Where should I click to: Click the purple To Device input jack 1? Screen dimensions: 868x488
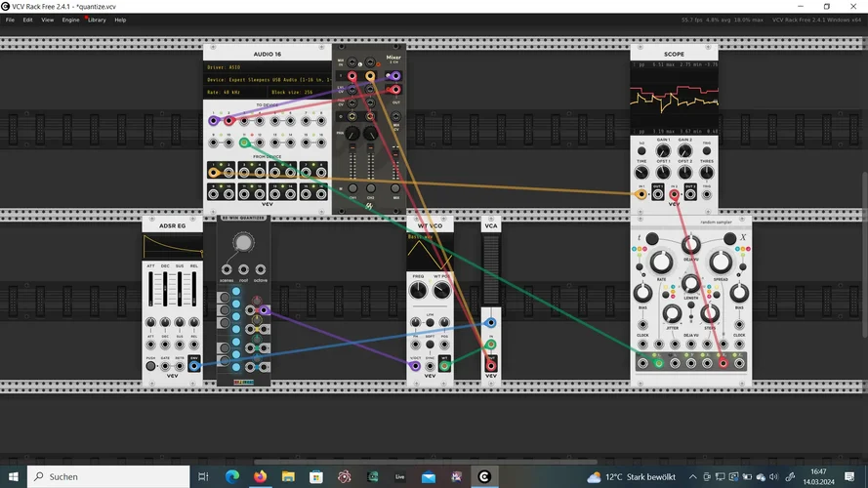point(214,121)
